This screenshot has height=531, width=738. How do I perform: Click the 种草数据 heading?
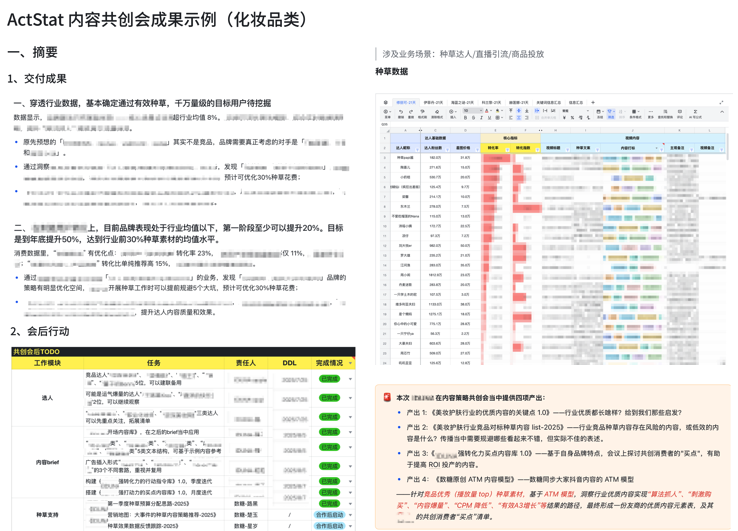pos(392,72)
